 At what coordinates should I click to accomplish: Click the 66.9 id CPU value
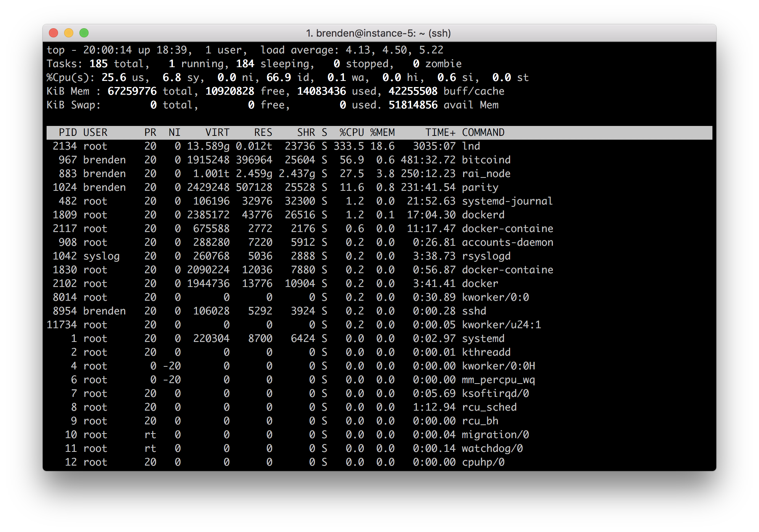coord(278,77)
